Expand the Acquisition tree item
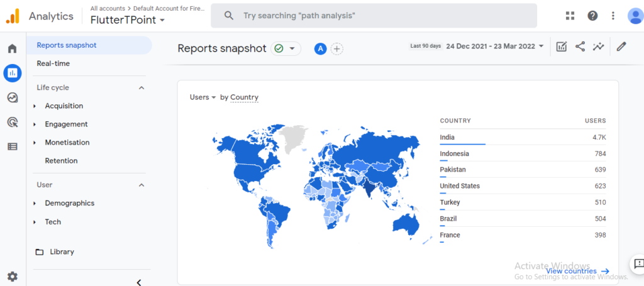 tap(35, 106)
